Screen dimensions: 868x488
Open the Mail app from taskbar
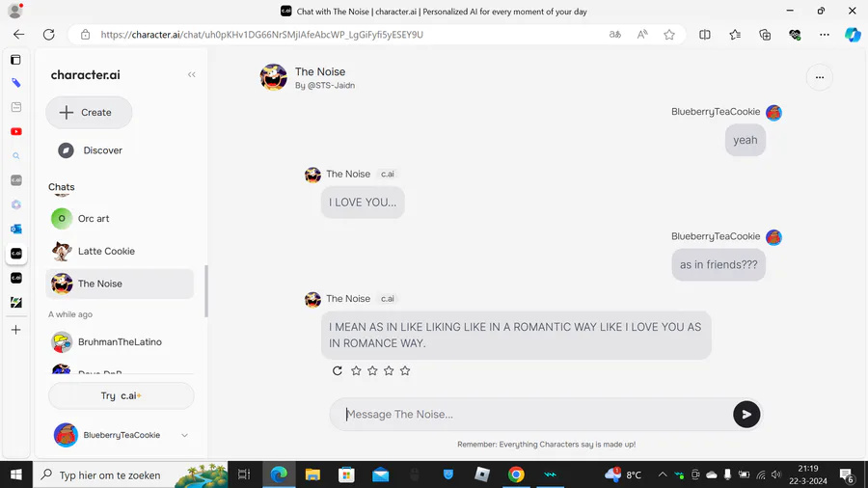click(380, 474)
